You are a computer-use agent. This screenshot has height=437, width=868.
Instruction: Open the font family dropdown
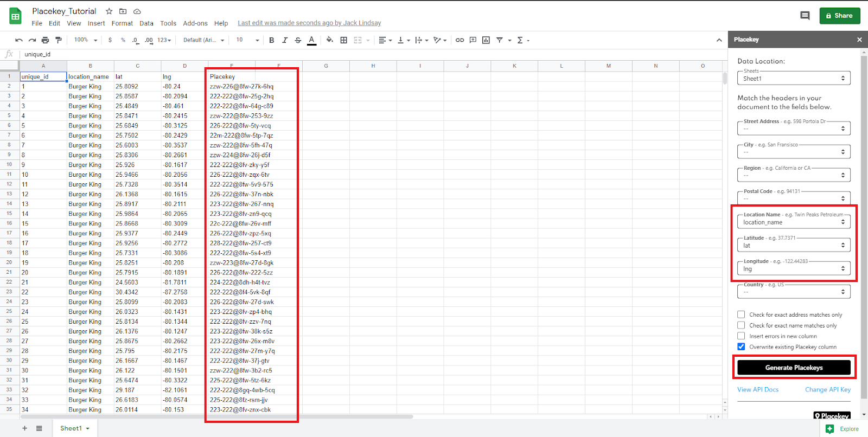click(204, 40)
